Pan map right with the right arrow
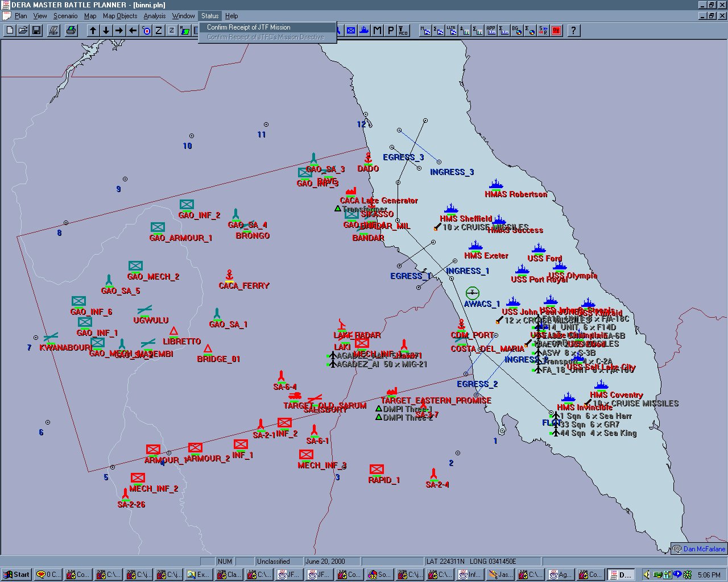 pos(119,31)
